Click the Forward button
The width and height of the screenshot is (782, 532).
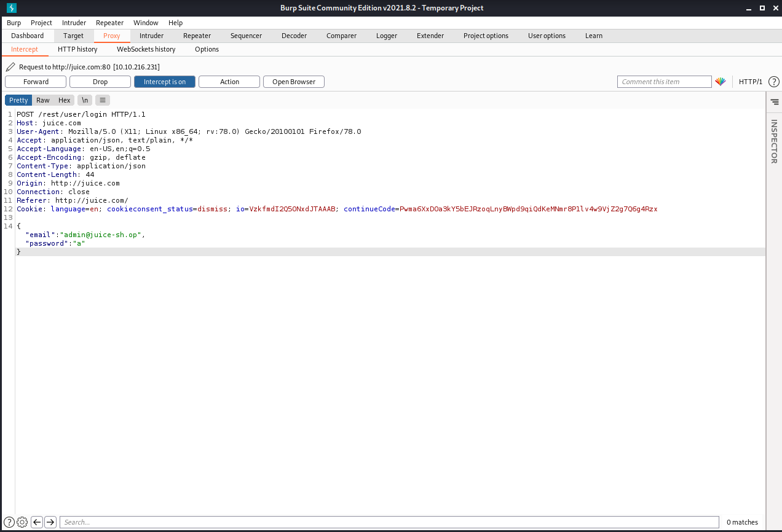tap(36, 82)
